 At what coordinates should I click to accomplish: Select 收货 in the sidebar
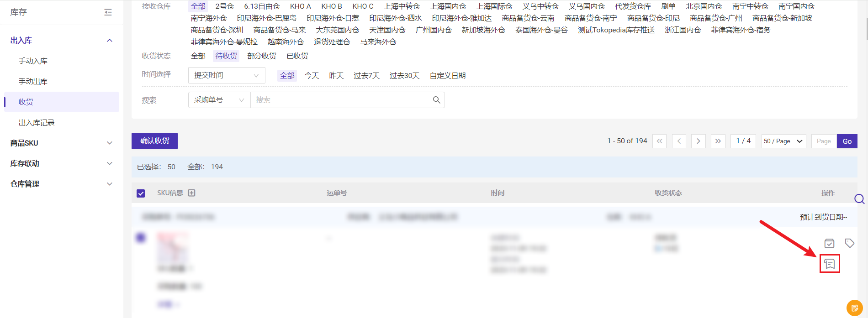[62, 102]
